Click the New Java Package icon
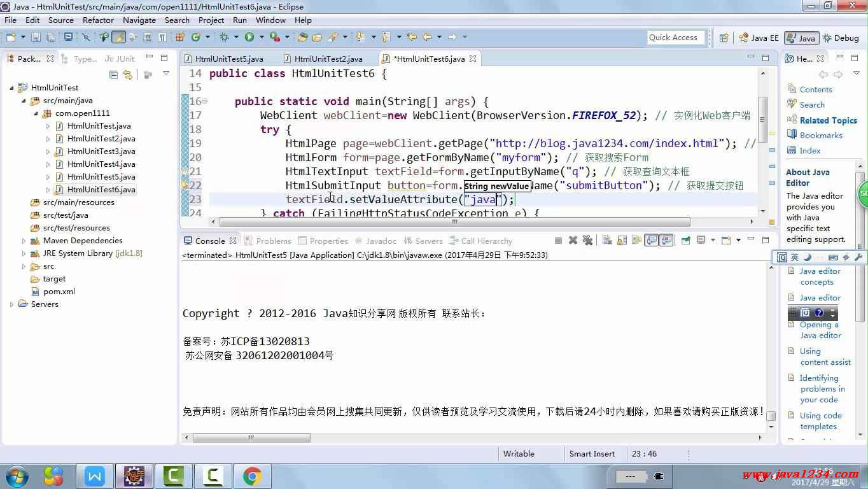 click(x=179, y=38)
